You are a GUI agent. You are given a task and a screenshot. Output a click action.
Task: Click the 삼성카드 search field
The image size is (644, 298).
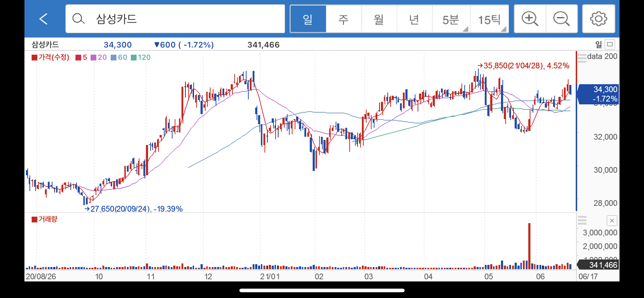tap(175, 19)
